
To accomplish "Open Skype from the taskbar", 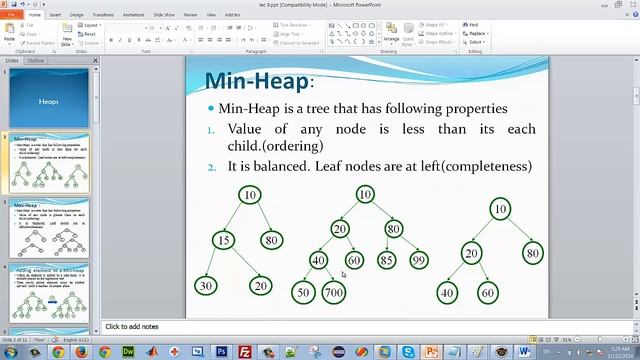I will click(x=408, y=351).
